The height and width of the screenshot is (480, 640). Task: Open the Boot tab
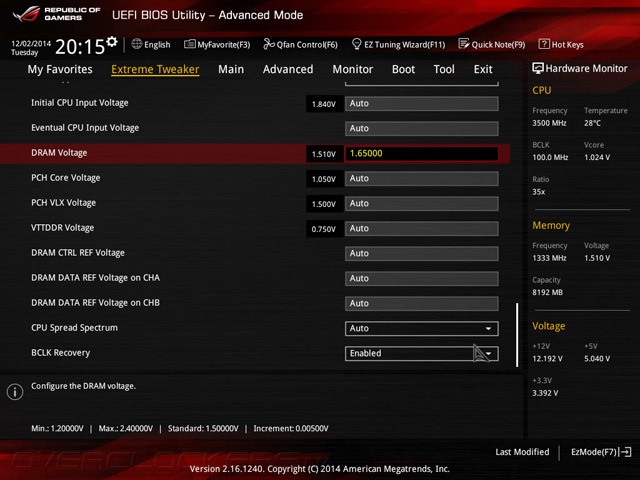[x=403, y=69]
